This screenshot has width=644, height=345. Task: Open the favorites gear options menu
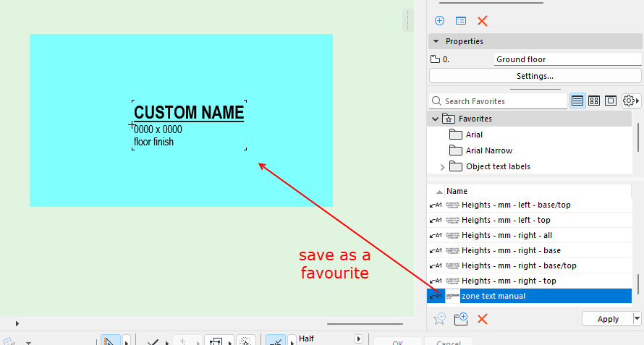click(x=631, y=101)
